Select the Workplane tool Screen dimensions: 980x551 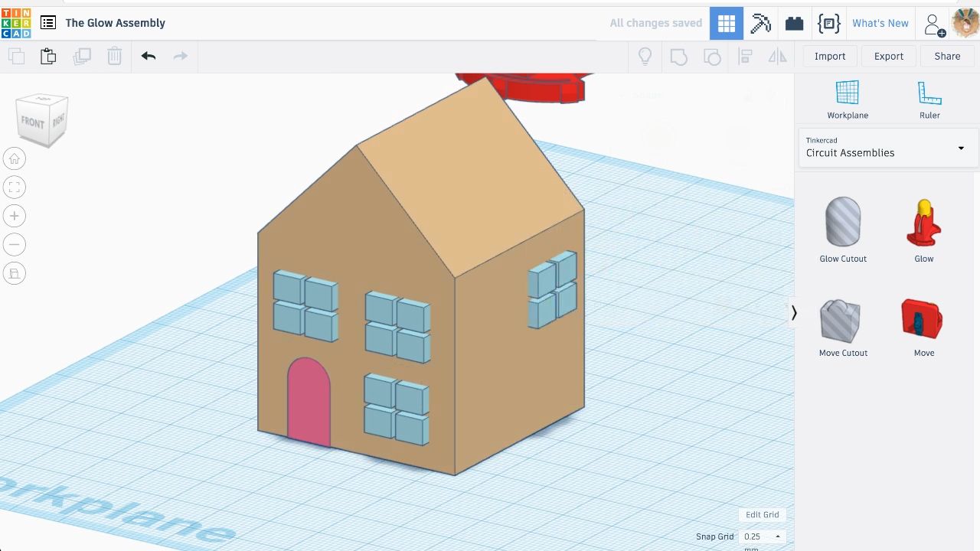click(848, 99)
